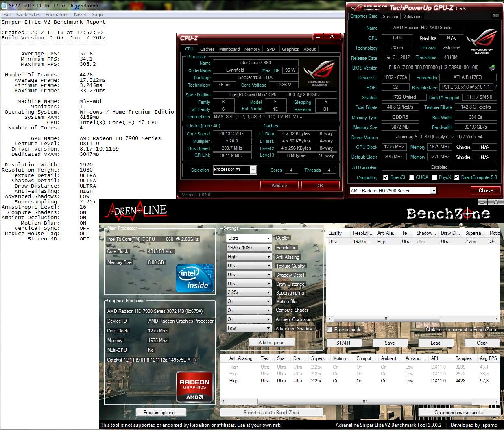
Task: Open the CPU-Z processor selection dropdown
Action: 235,170
